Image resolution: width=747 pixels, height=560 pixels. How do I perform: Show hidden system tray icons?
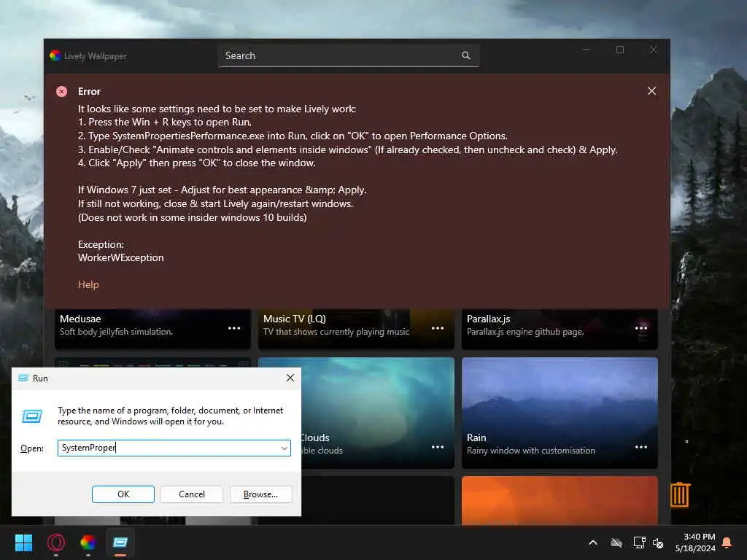coord(593,542)
